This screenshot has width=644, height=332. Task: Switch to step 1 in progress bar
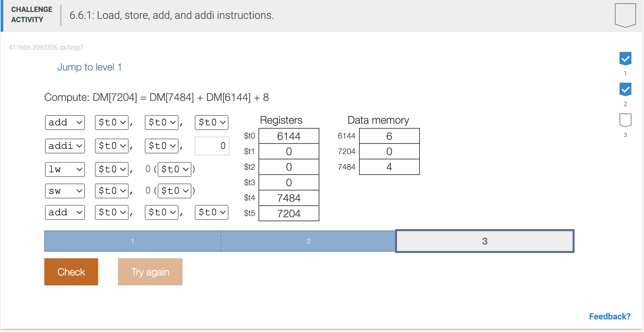click(133, 241)
